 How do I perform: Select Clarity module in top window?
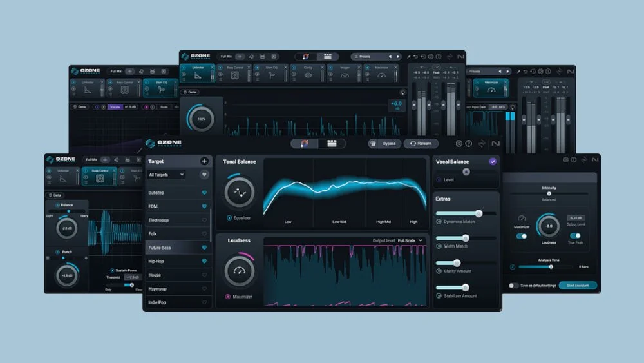pyautogui.click(x=308, y=73)
